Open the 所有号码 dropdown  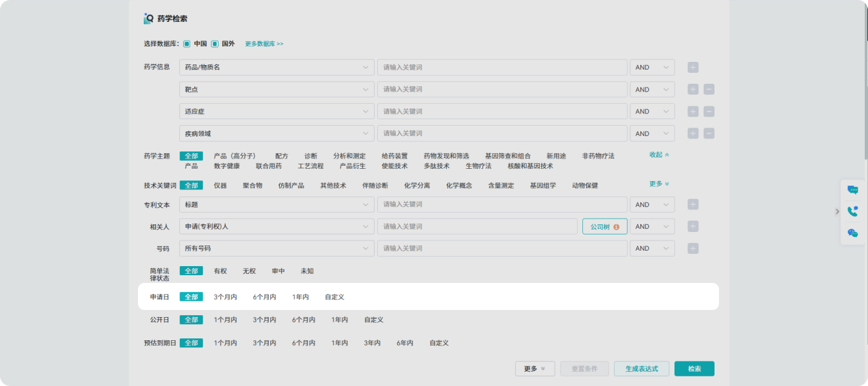[277, 248]
